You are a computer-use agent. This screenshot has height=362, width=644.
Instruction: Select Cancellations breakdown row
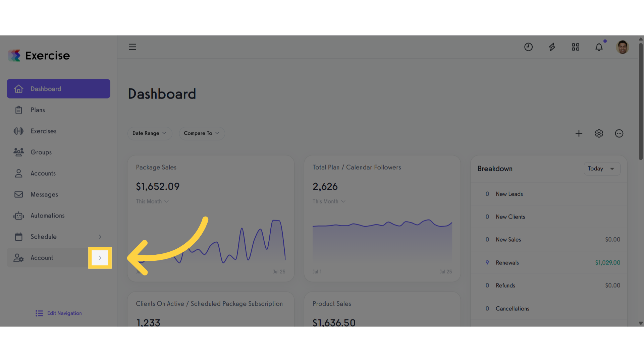tap(549, 309)
